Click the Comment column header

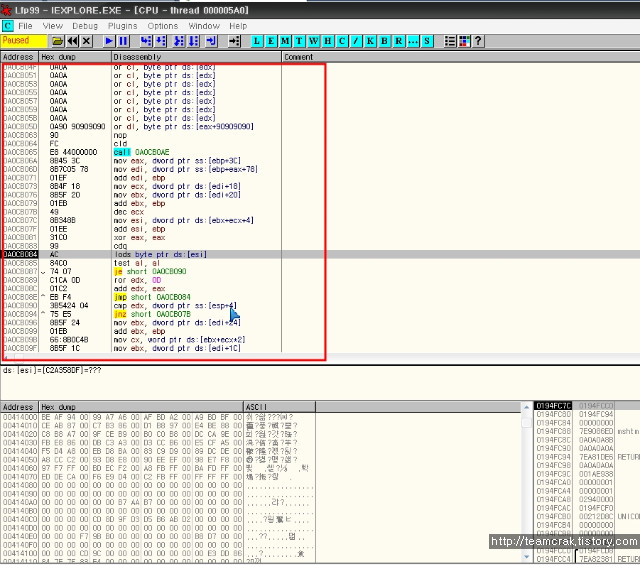[460, 57]
